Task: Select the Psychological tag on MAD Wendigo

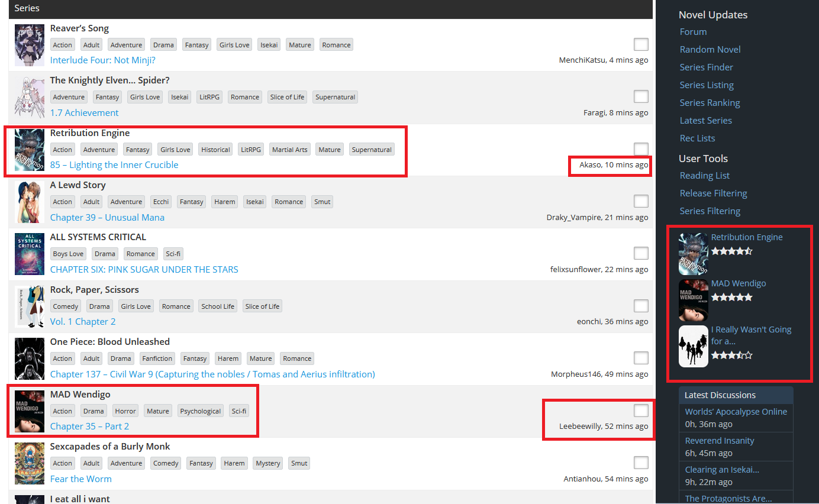Action: click(x=200, y=411)
